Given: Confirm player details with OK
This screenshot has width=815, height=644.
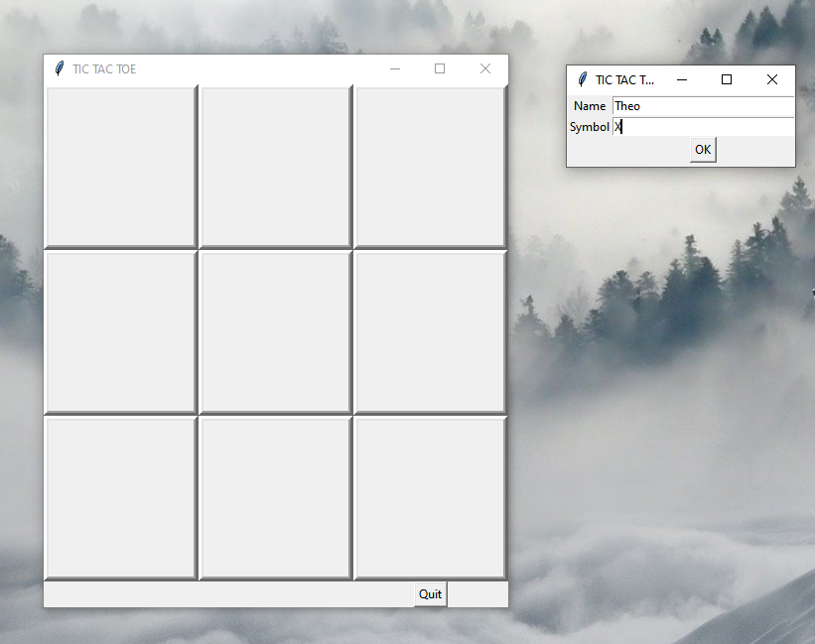Looking at the screenshot, I should [x=703, y=150].
